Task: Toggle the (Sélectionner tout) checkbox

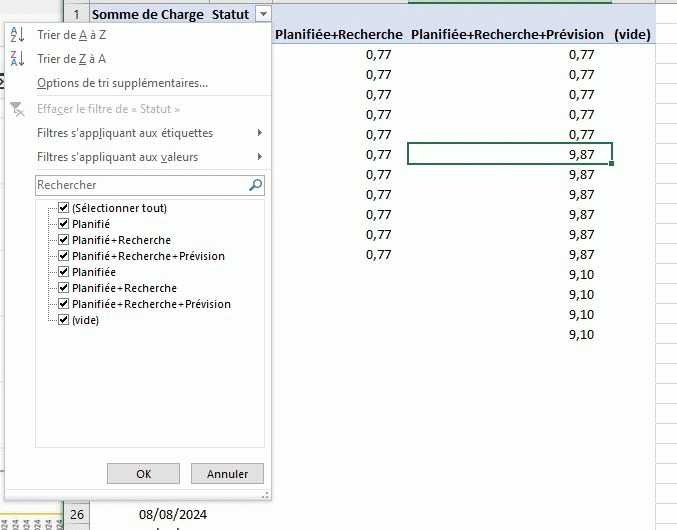Action: (63, 208)
